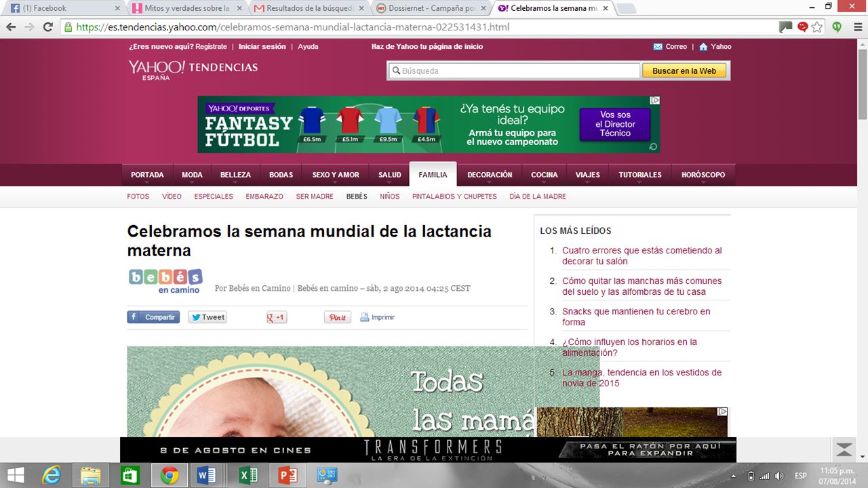Expand the Transformers ad with the arrow icon

pyautogui.click(x=844, y=449)
